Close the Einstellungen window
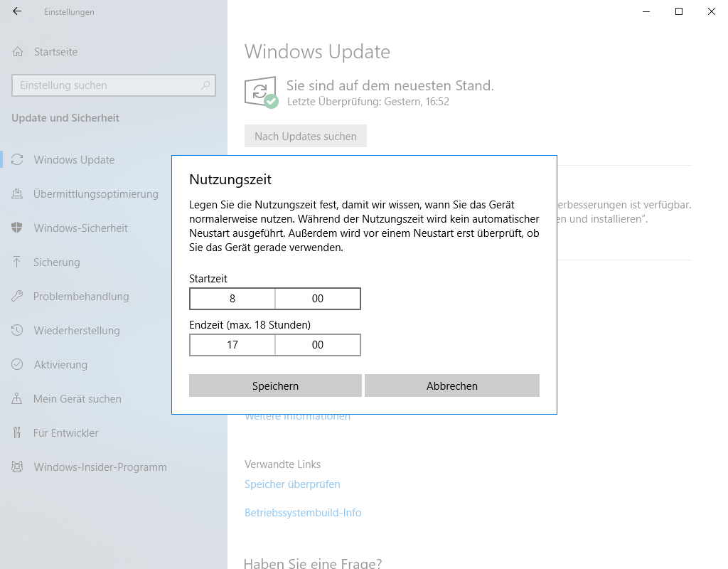The image size is (728, 569). coord(711,11)
